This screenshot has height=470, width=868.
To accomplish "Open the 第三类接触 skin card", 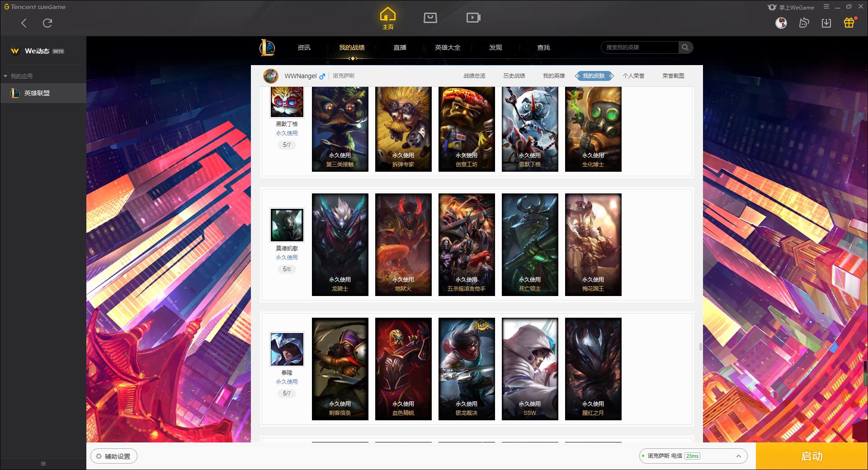I will (x=340, y=129).
